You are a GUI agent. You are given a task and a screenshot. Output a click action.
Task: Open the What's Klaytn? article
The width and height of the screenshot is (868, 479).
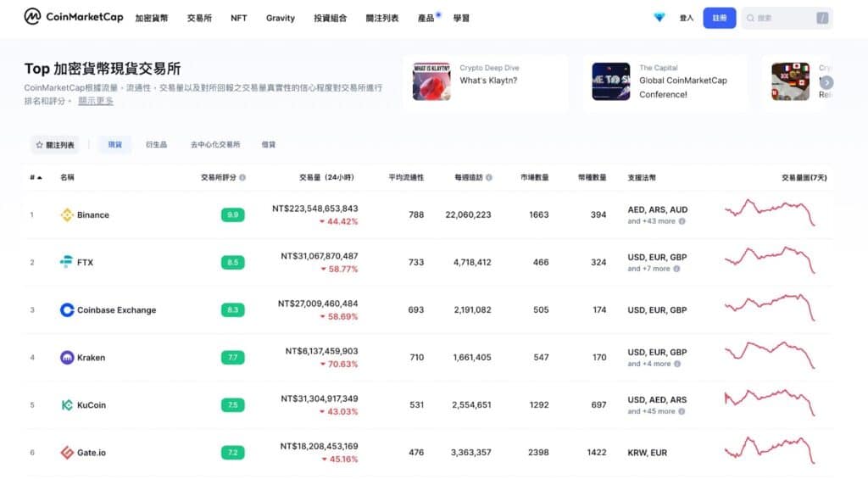click(x=488, y=81)
